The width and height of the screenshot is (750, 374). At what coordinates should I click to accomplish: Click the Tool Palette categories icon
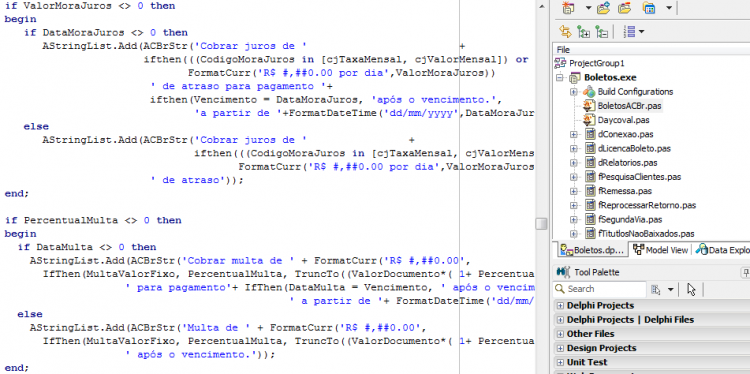tap(656, 289)
